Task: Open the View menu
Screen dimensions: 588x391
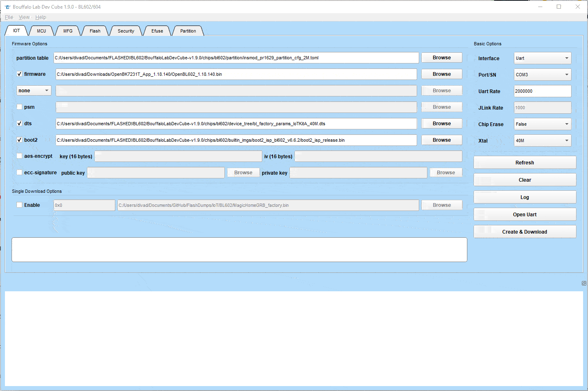Action: coord(24,17)
